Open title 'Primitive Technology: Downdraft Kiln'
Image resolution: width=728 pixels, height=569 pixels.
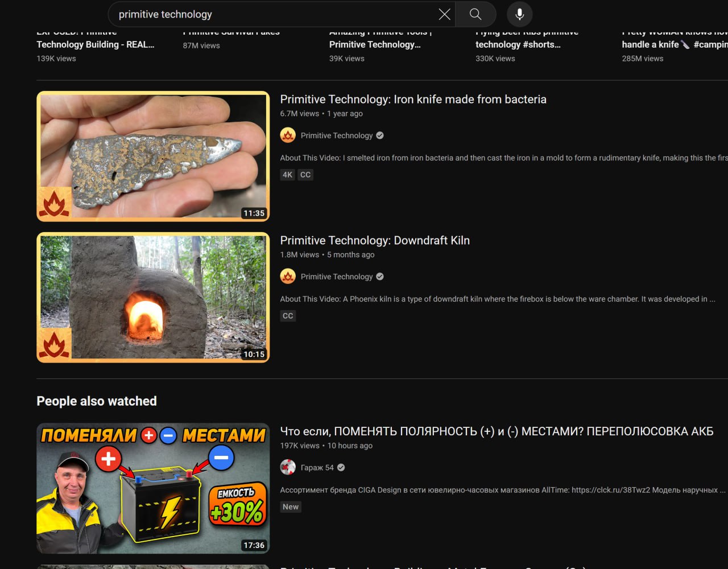(x=375, y=240)
